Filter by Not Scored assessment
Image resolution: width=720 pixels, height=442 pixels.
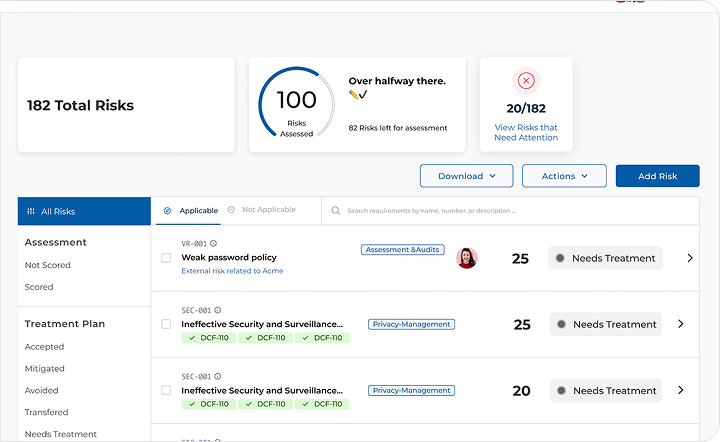click(48, 265)
